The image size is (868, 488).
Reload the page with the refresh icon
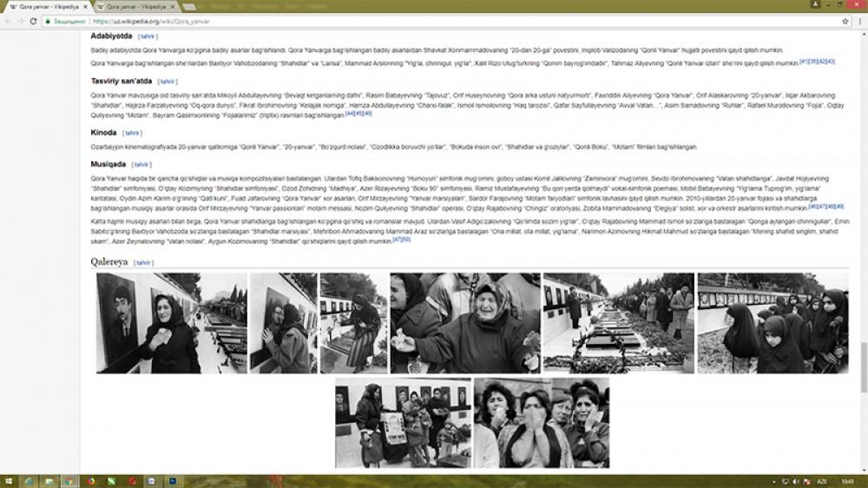33,21
